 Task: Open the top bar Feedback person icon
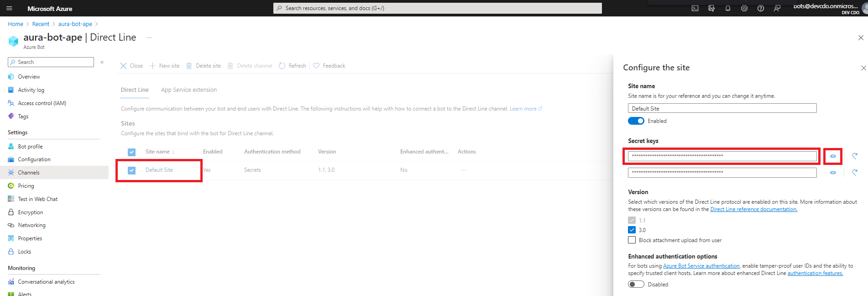pos(777,8)
